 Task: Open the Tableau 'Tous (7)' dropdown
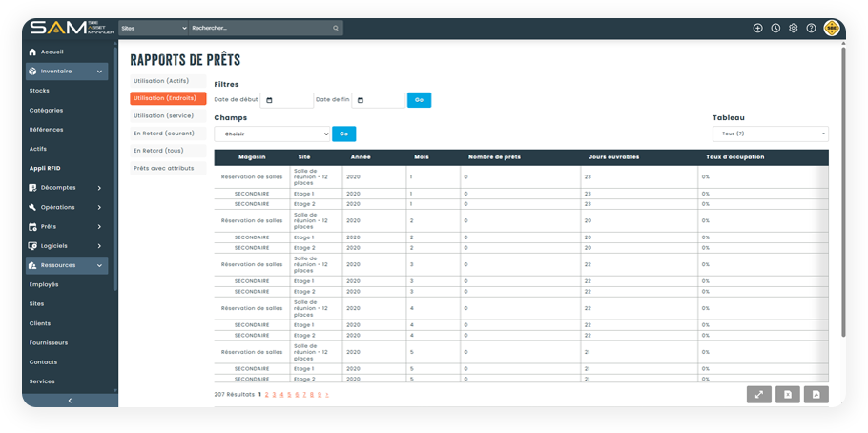pos(770,134)
